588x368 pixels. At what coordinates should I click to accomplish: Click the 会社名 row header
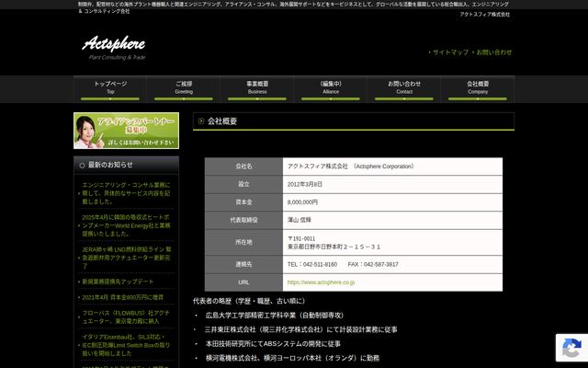(243, 167)
